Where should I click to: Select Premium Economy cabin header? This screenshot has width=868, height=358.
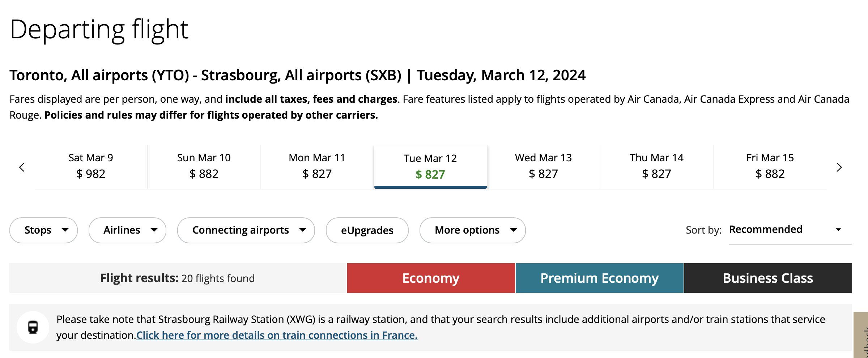(600, 278)
